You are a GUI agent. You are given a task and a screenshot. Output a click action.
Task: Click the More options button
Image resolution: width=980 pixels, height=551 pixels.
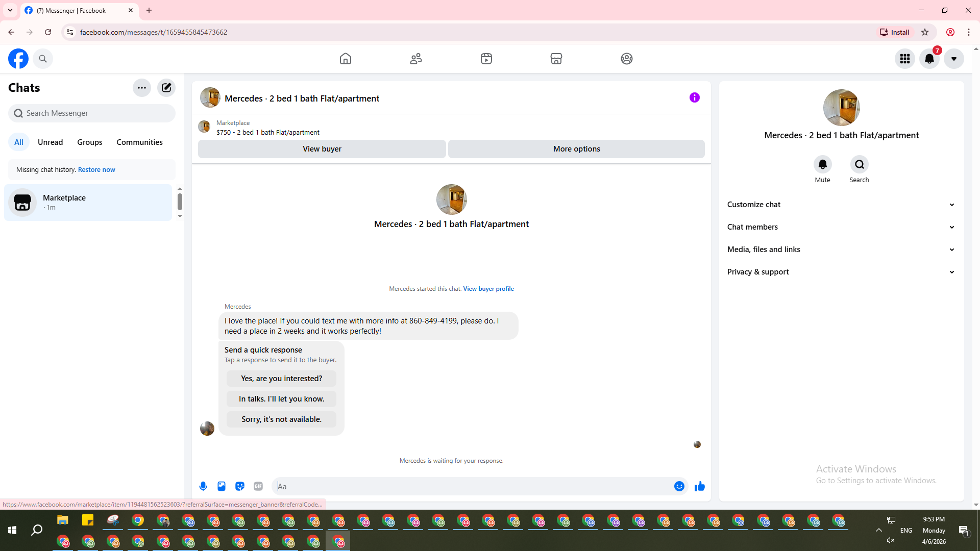tap(576, 149)
